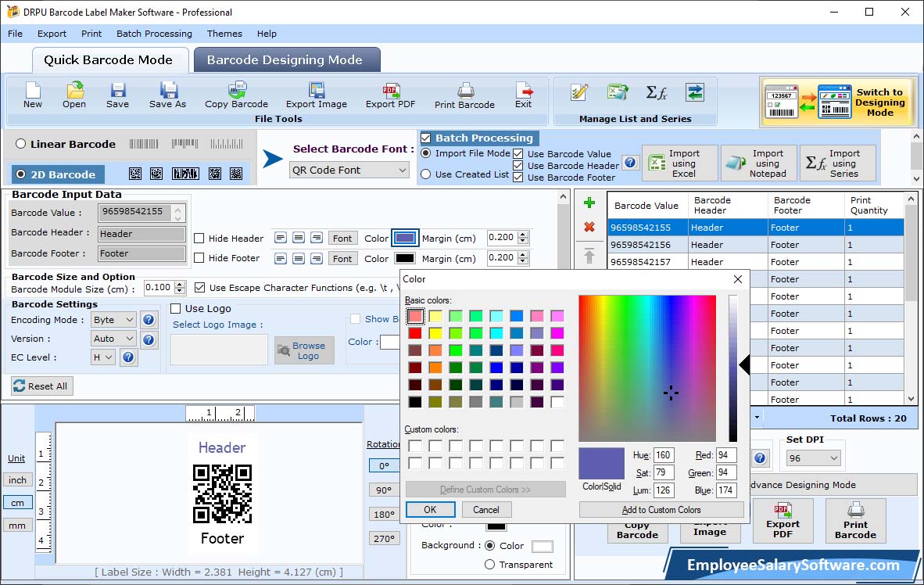Click the sigma series function icon
This screenshot has width=924, height=585.
656,92
